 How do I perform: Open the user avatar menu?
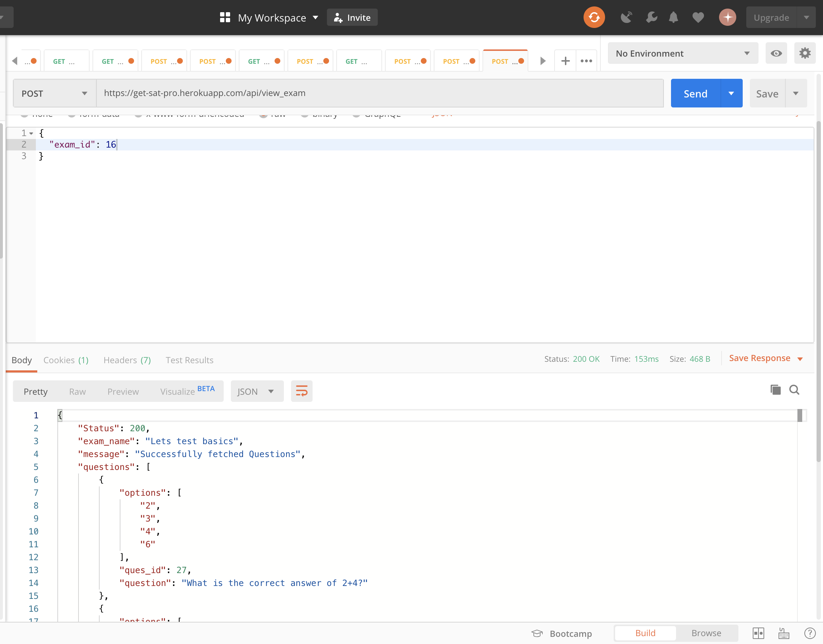click(728, 17)
